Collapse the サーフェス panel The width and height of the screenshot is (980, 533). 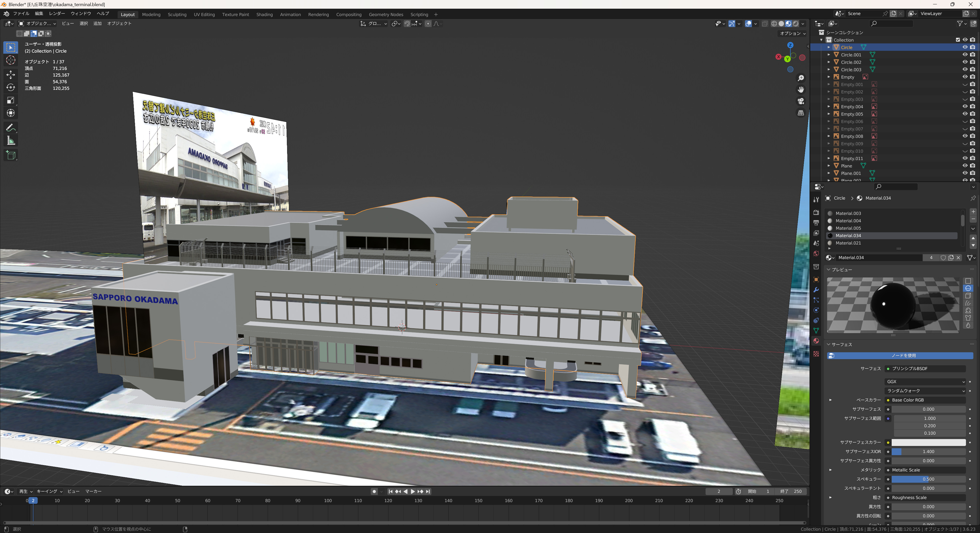[829, 345]
